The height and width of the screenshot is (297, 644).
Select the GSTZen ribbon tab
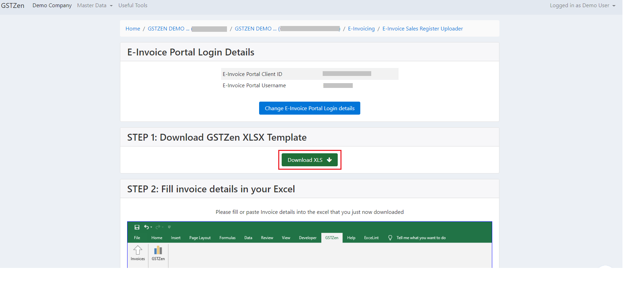332,238
